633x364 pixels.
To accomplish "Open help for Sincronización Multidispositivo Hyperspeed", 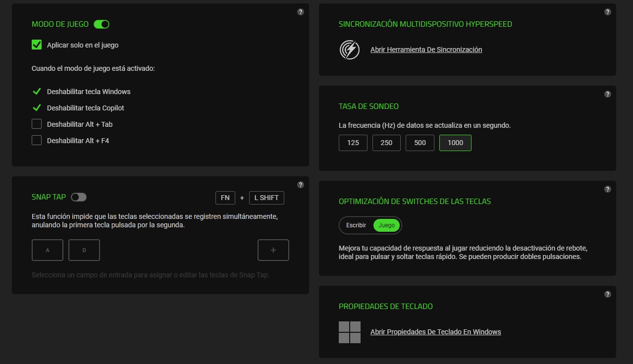I will tap(607, 12).
